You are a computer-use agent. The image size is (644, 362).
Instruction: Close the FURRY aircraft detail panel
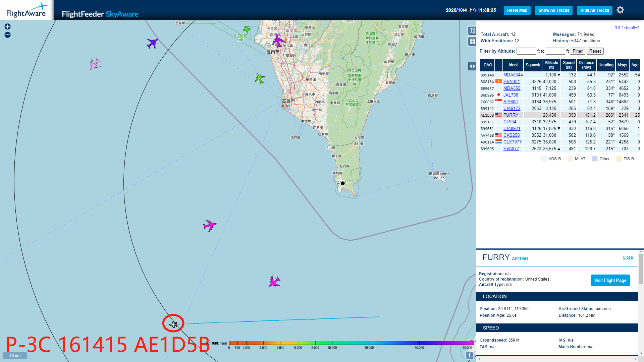(628, 257)
